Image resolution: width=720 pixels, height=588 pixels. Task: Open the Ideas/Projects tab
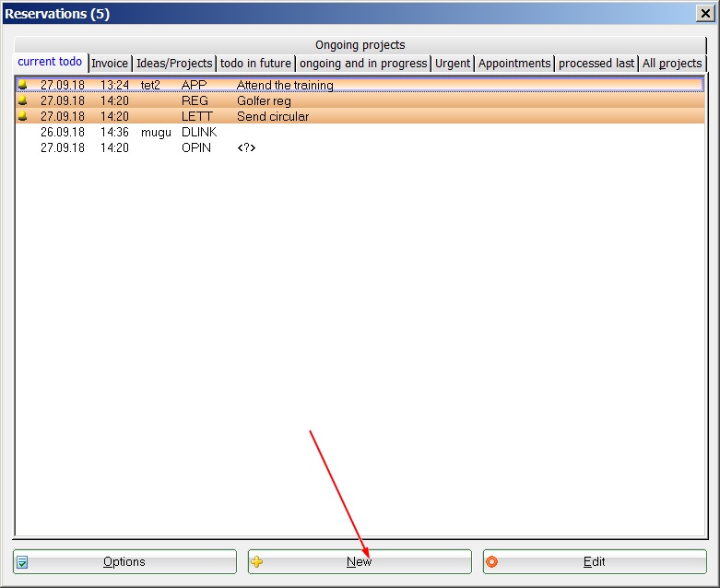[x=174, y=63]
